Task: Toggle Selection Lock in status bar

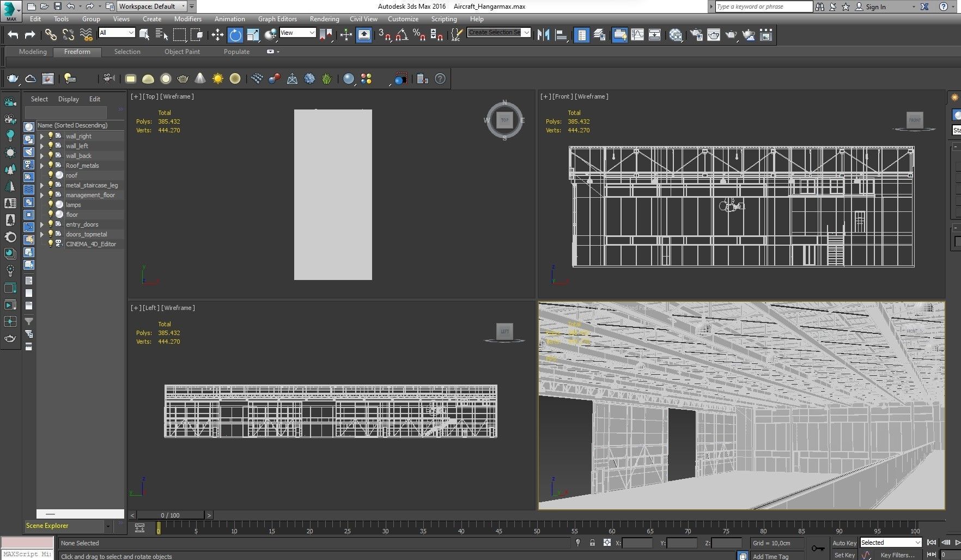Action: (592, 543)
